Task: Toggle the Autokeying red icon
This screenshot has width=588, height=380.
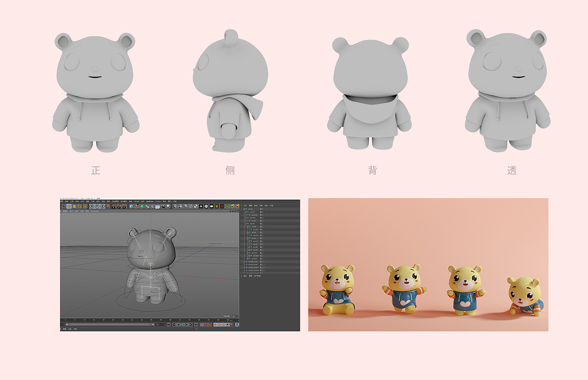Action: [206, 324]
